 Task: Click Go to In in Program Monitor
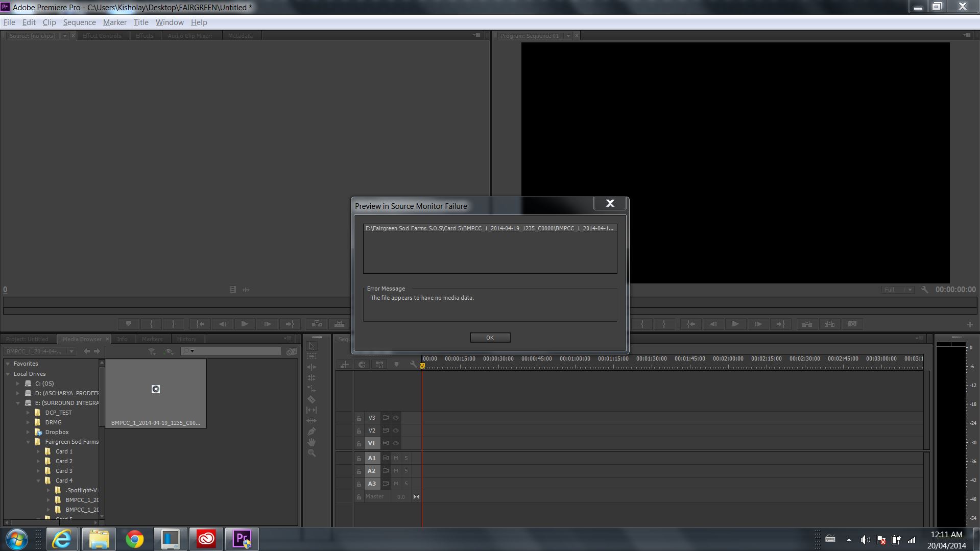(691, 324)
